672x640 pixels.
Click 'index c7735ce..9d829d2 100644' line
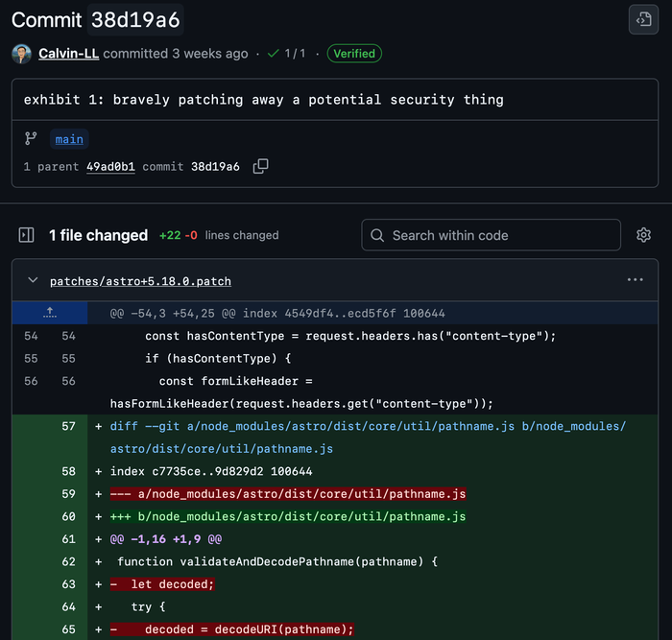pos(211,471)
